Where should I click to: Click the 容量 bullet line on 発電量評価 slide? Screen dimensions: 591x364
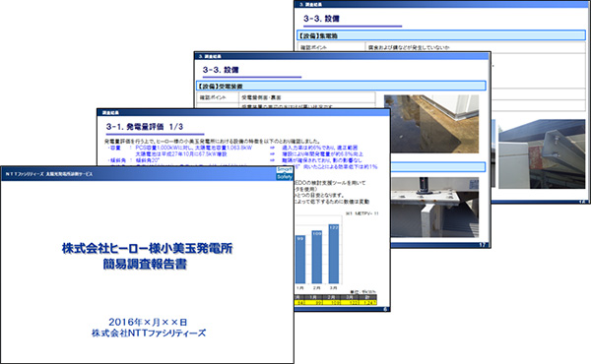pos(180,148)
